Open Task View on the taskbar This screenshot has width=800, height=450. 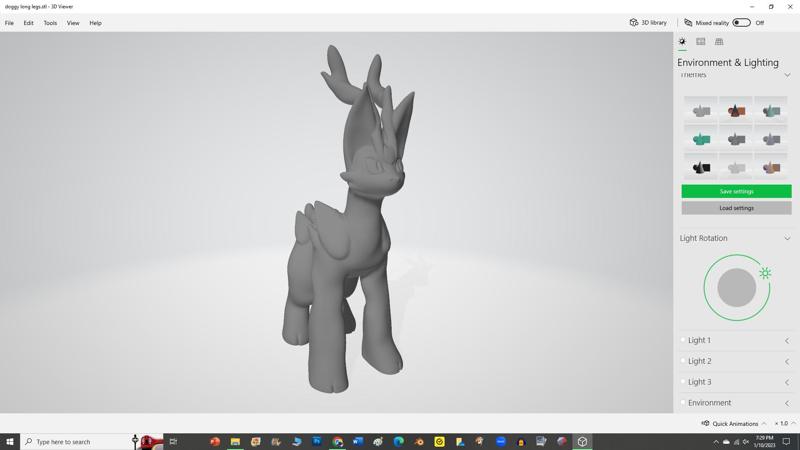tap(173, 441)
